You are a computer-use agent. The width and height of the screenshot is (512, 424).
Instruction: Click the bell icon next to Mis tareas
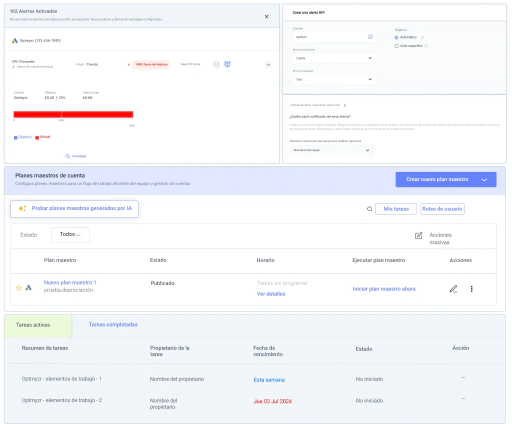pyautogui.click(x=369, y=209)
